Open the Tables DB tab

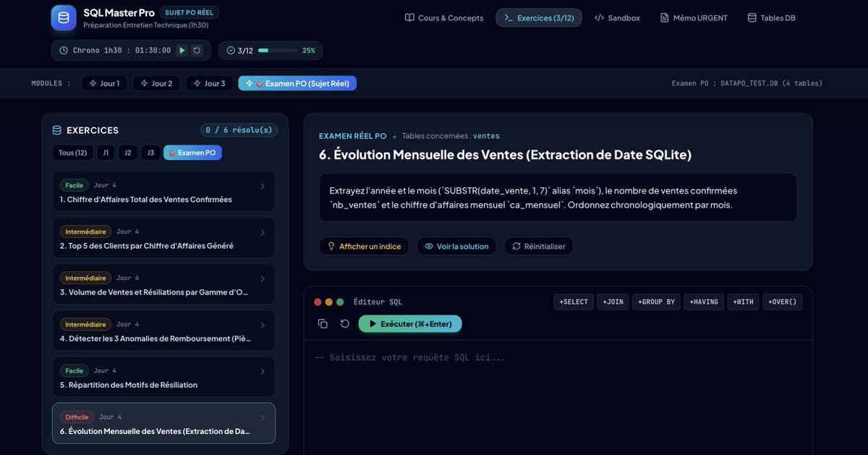(771, 17)
